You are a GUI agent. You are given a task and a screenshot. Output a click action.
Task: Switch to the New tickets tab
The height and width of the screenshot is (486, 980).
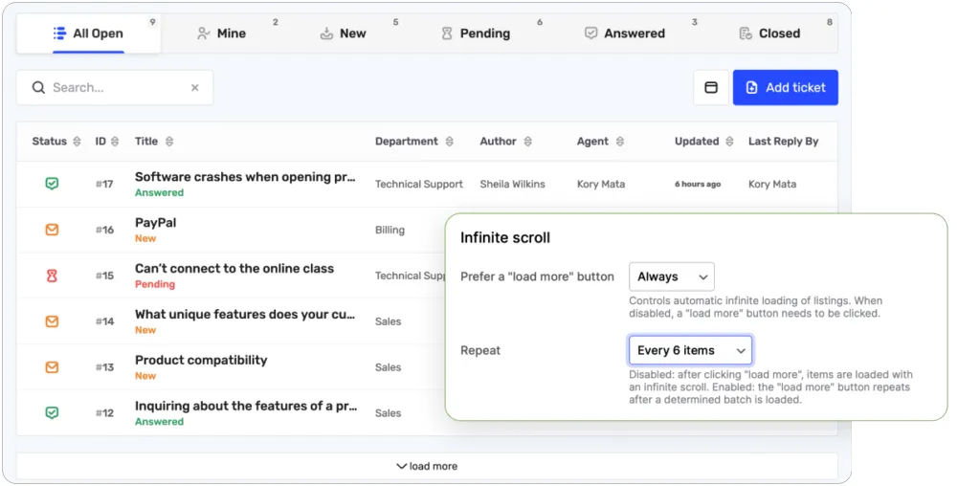[344, 33]
